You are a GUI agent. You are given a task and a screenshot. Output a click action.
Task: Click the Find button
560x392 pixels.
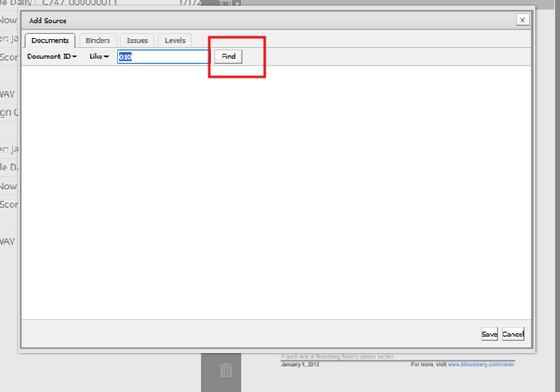[x=229, y=57]
